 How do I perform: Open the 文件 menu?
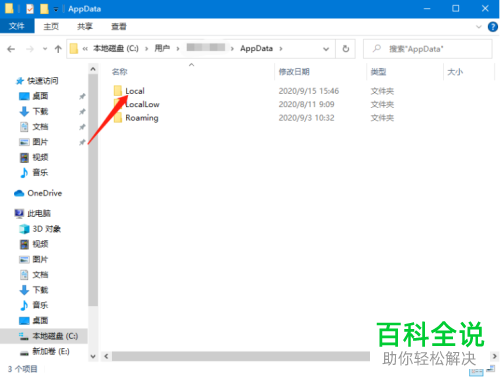(x=17, y=26)
